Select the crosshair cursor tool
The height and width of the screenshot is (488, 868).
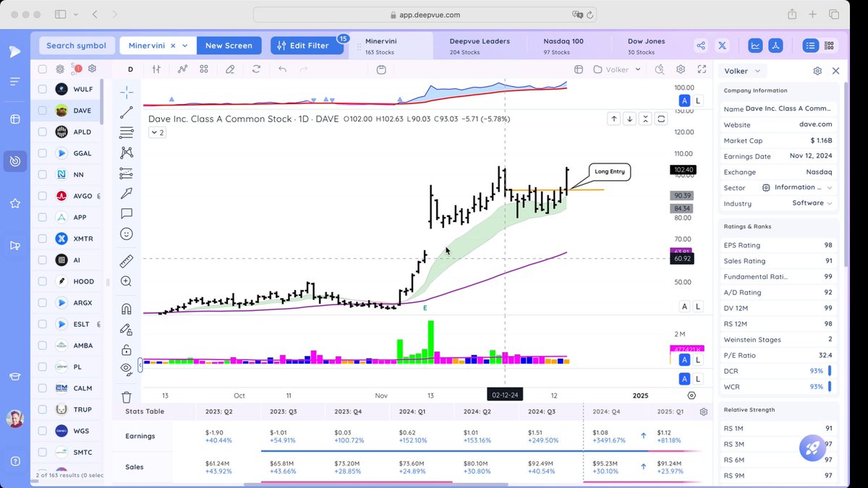(127, 92)
